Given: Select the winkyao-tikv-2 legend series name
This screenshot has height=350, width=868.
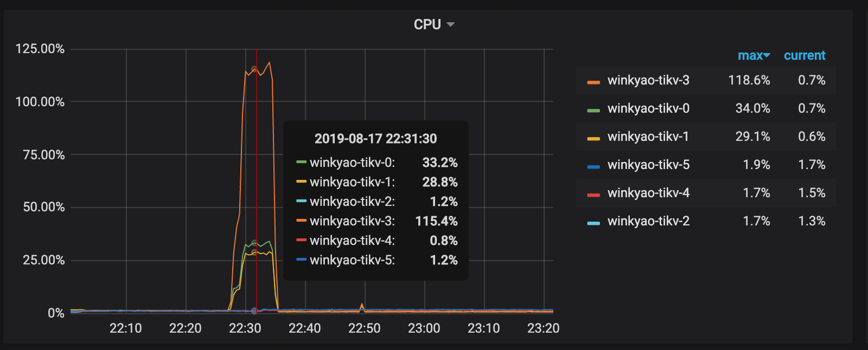Looking at the screenshot, I should point(648,221).
